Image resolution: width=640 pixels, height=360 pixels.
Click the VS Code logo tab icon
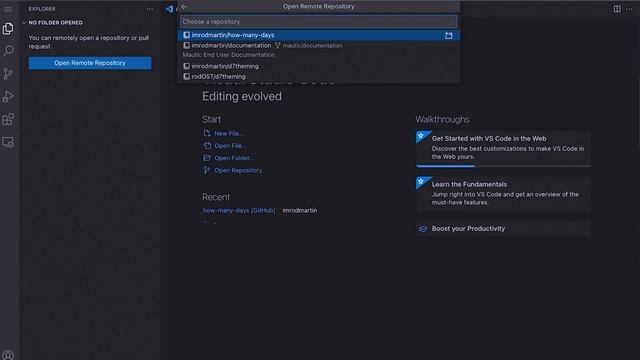tap(169, 9)
